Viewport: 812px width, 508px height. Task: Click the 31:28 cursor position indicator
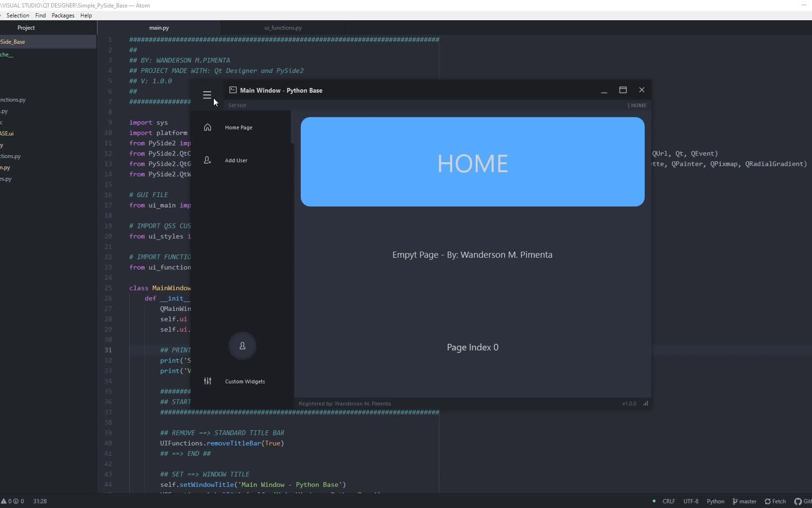pos(40,501)
